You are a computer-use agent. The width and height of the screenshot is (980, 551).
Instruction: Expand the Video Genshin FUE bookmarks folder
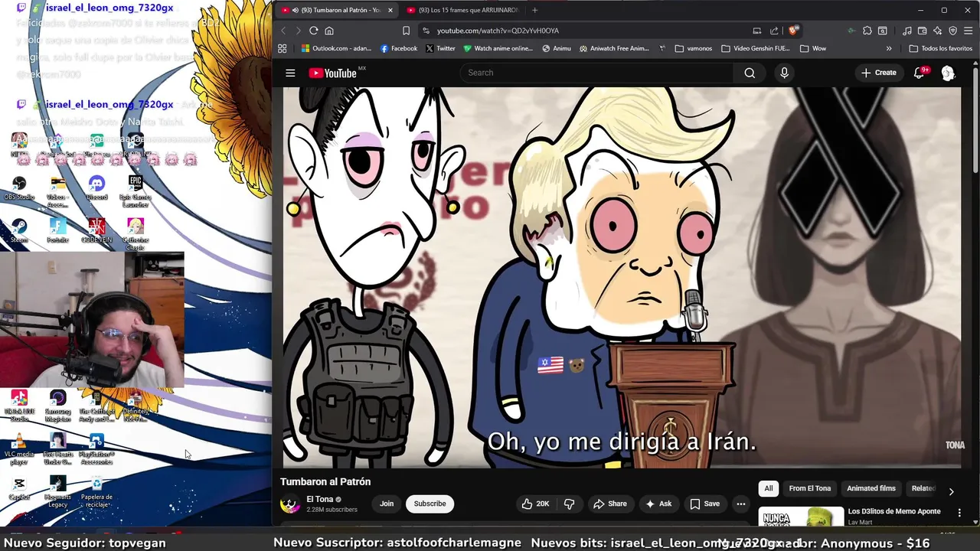click(x=755, y=48)
